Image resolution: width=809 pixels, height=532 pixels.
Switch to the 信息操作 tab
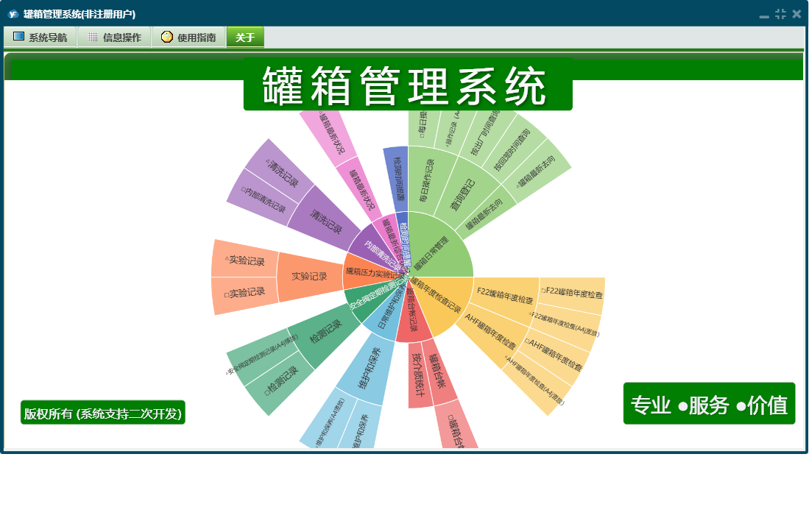(115, 37)
